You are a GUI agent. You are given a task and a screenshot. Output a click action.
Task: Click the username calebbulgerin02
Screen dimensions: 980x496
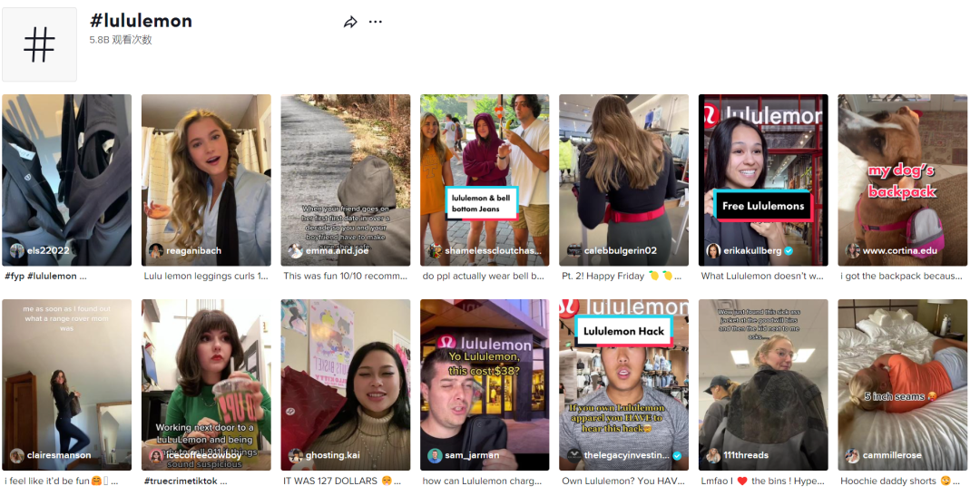(x=621, y=251)
